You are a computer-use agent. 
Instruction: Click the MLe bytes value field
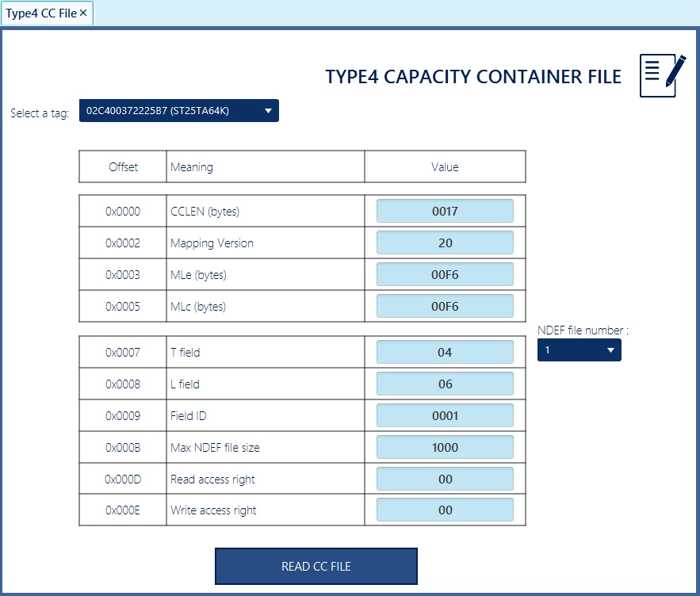[x=445, y=274]
